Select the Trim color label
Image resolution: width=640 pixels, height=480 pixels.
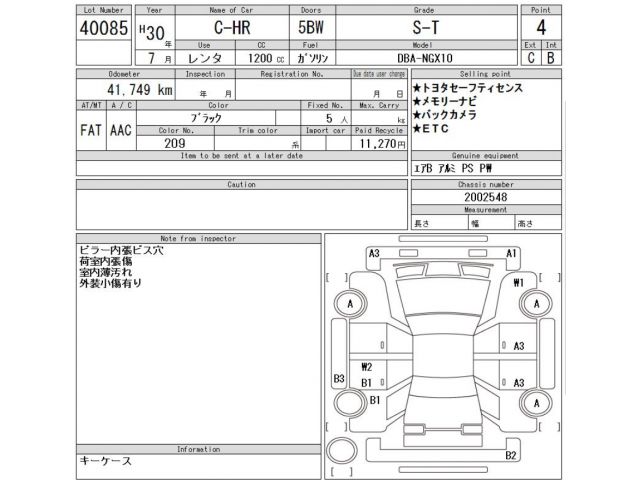tap(258, 131)
